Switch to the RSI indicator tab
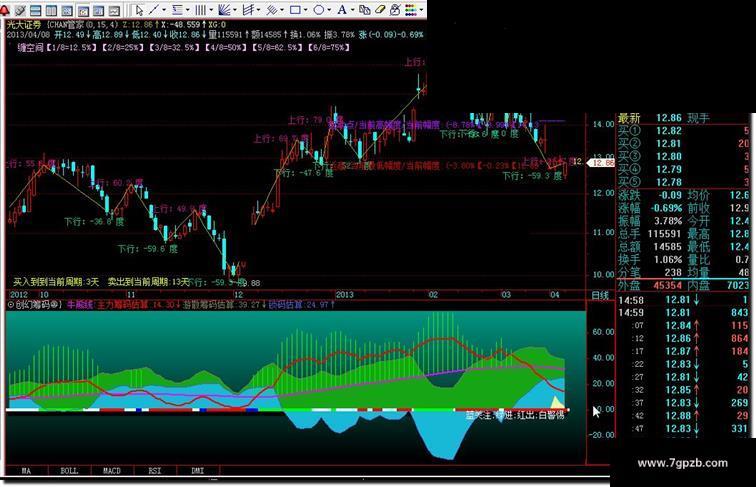The image size is (756, 487). pos(155,471)
